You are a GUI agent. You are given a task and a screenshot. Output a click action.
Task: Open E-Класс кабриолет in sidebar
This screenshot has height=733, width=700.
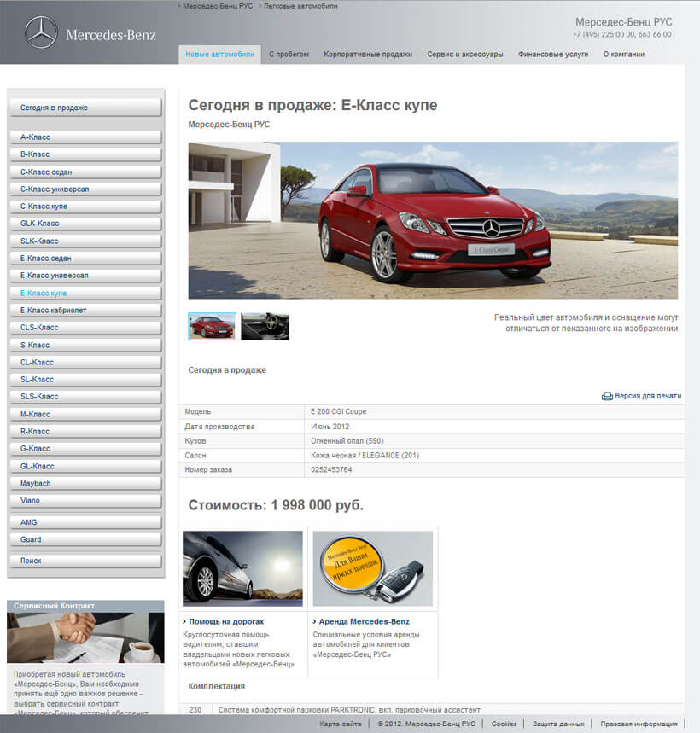coord(85,310)
